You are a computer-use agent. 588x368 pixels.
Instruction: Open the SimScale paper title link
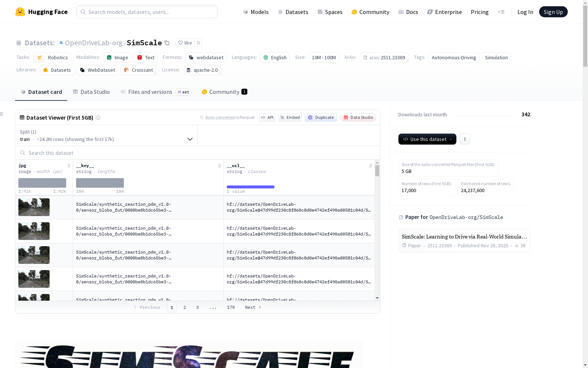pos(464,236)
